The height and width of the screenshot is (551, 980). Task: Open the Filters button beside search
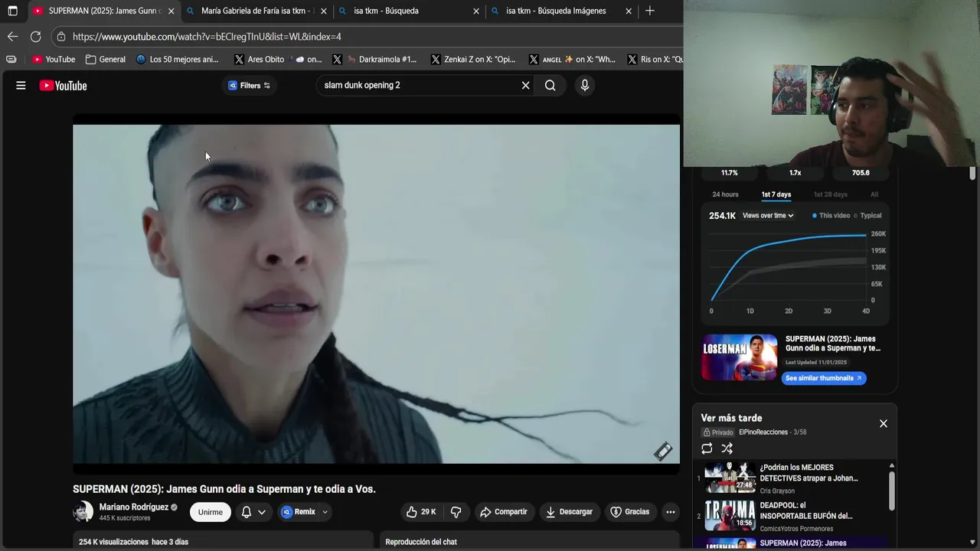(x=249, y=86)
